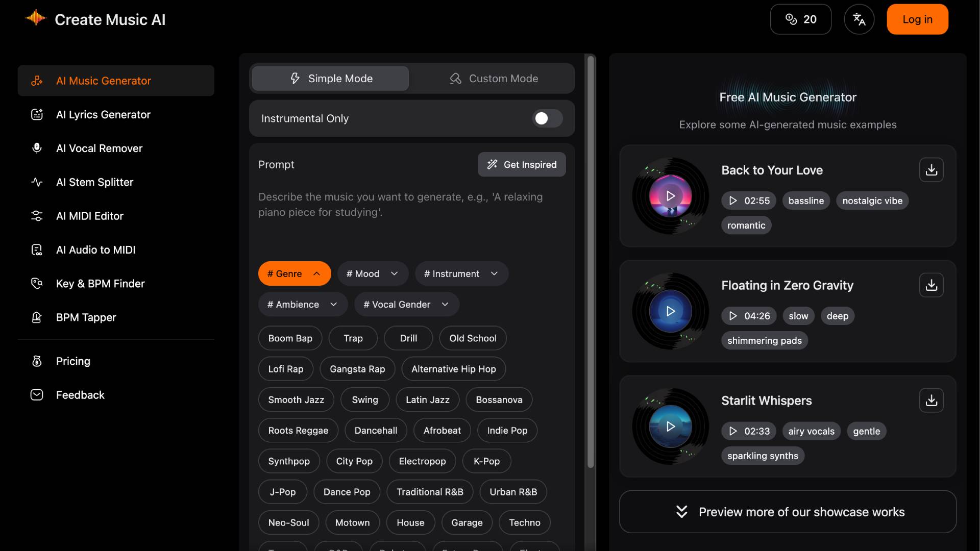This screenshot has width=980, height=551.
Task: Open AI Stem Splitter from sidebar
Action: [94, 182]
